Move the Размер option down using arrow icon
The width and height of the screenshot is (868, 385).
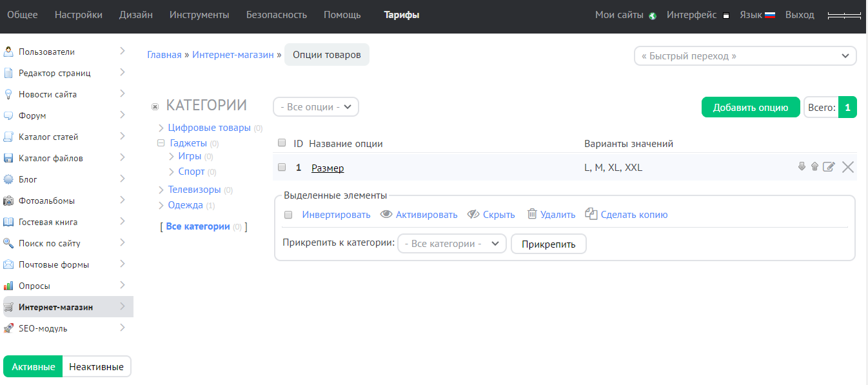point(801,166)
